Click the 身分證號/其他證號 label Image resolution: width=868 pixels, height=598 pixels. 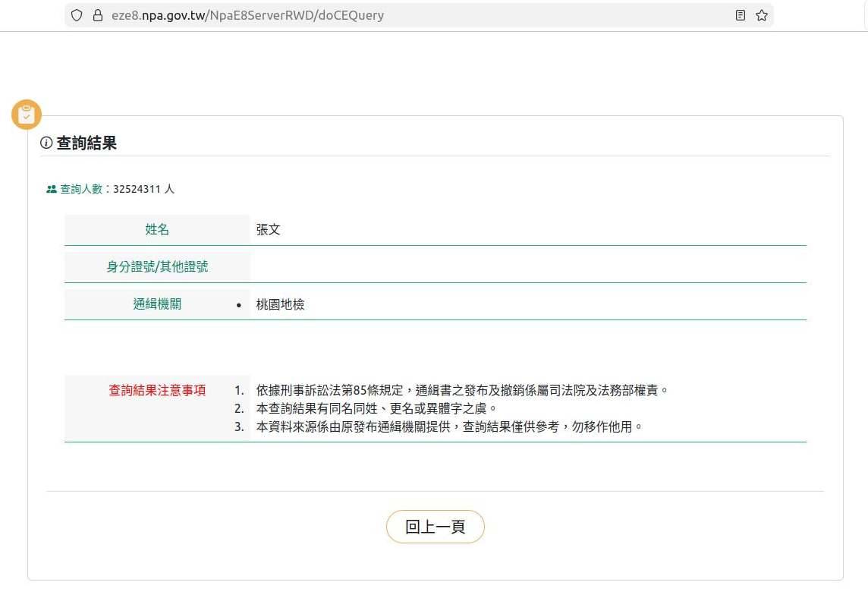(157, 267)
